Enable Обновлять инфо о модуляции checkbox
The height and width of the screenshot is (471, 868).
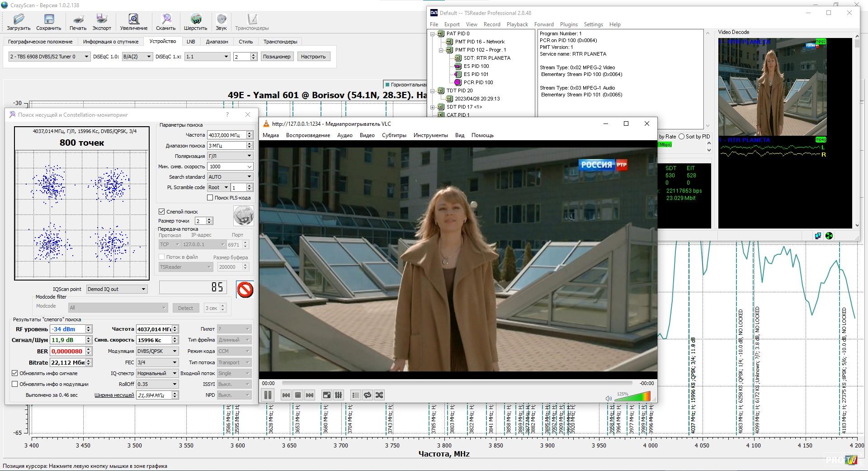15,384
